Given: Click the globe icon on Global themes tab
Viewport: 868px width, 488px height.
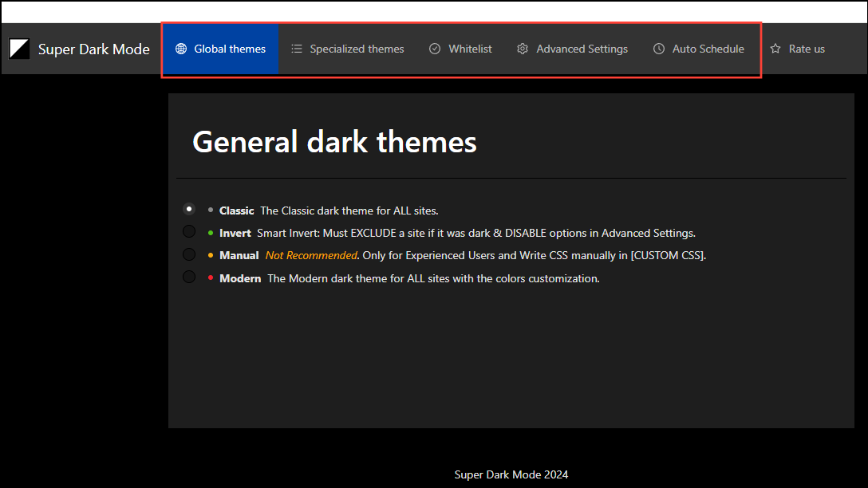Looking at the screenshot, I should click(x=183, y=49).
